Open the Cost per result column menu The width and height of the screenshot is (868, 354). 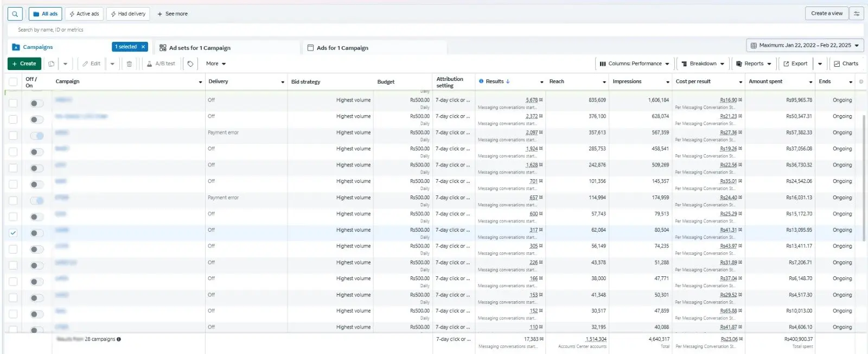coord(741,82)
